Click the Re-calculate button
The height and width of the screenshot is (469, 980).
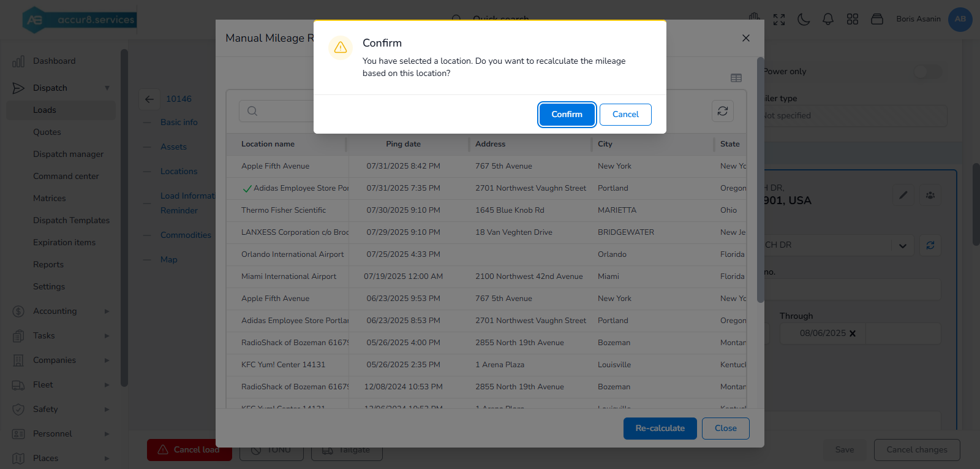pyautogui.click(x=660, y=429)
